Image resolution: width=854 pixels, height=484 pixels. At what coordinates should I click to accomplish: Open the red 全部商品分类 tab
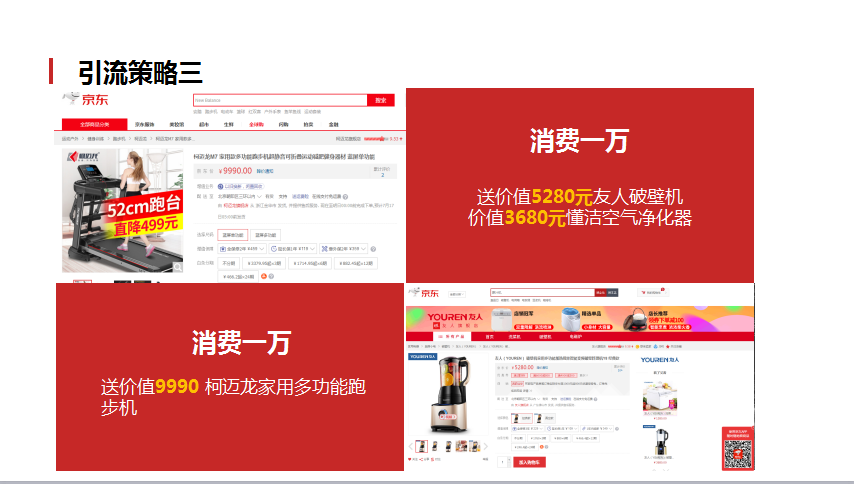tap(95, 124)
